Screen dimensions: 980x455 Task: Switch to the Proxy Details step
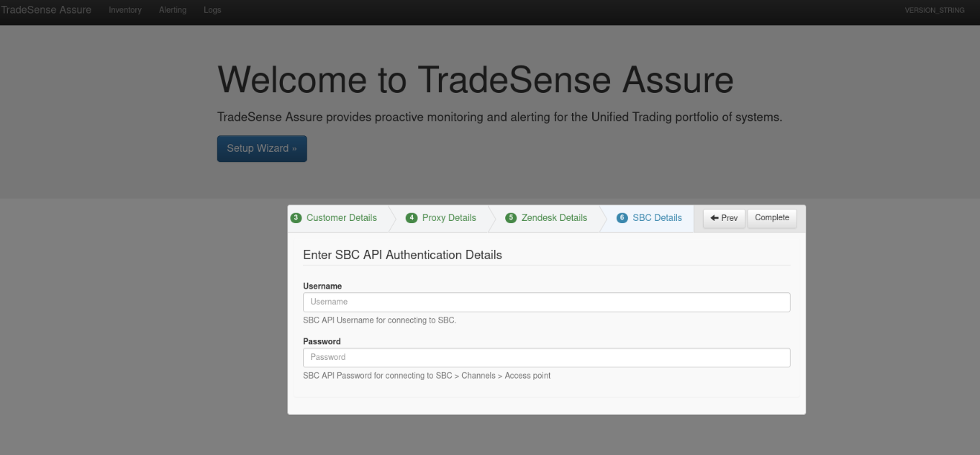pyautogui.click(x=449, y=217)
